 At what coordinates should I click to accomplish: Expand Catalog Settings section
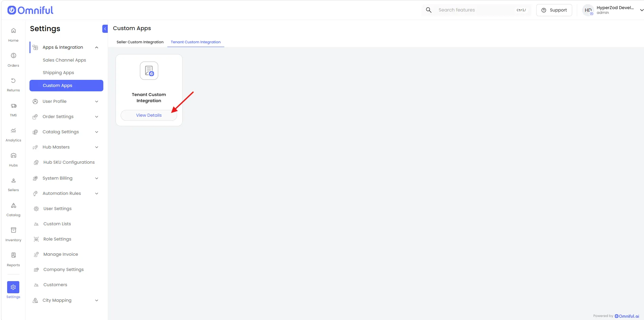pyautogui.click(x=97, y=132)
